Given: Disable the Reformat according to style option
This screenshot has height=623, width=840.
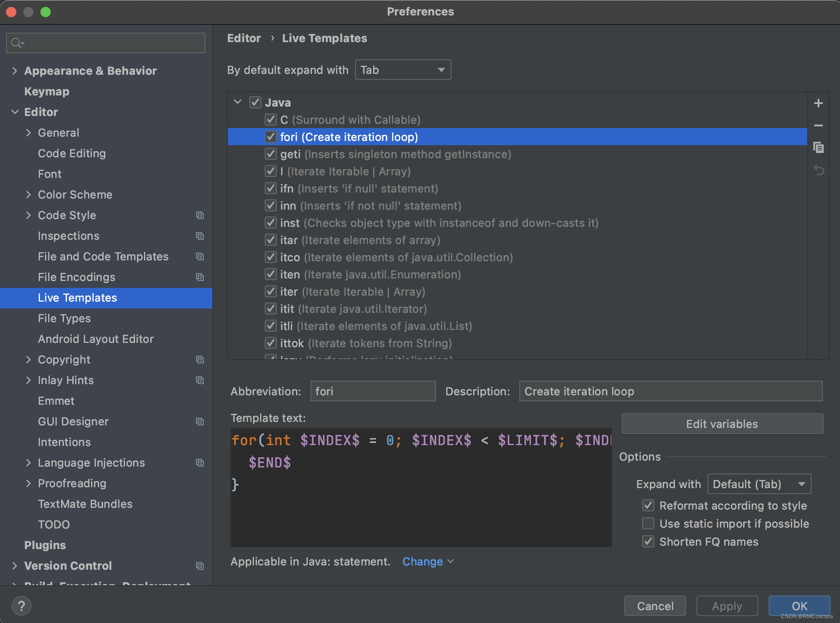Looking at the screenshot, I should [x=648, y=506].
